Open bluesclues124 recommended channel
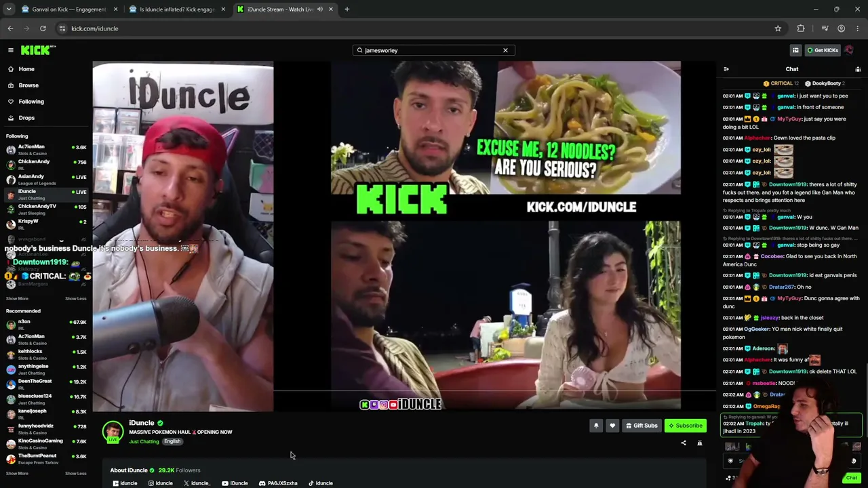Image resolution: width=868 pixels, height=488 pixels. coord(46,399)
